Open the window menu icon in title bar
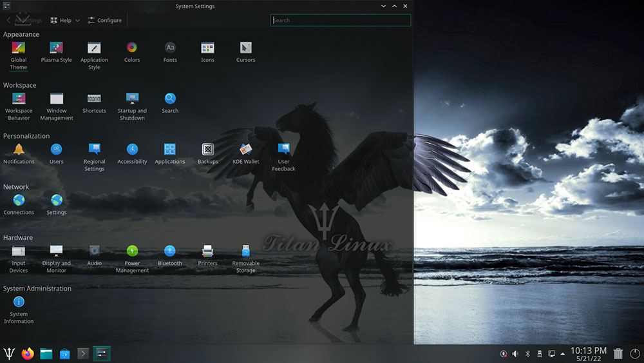The image size is (644, 363). 6,6
